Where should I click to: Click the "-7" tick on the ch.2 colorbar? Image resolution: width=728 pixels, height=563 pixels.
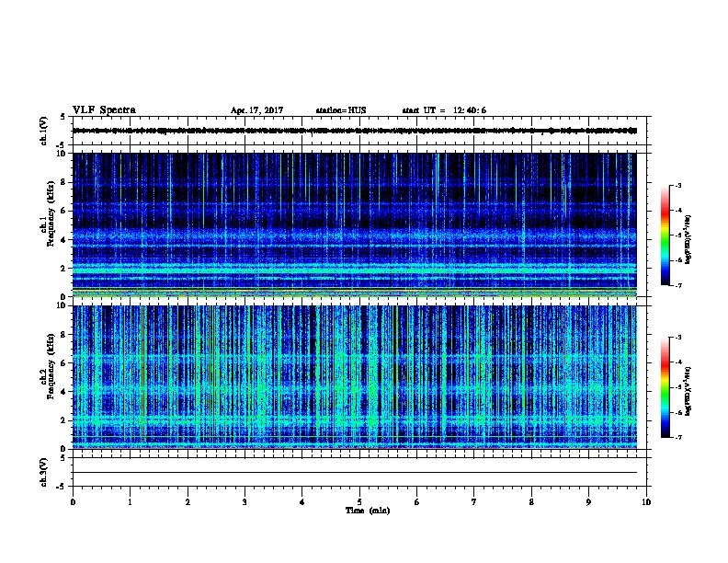click(677, 437)
